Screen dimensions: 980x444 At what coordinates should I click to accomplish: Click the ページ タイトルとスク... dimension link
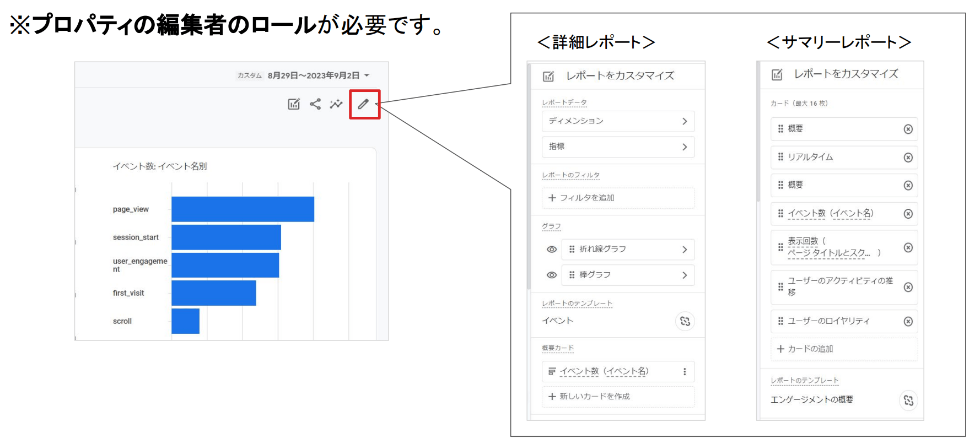click(829, 253)
